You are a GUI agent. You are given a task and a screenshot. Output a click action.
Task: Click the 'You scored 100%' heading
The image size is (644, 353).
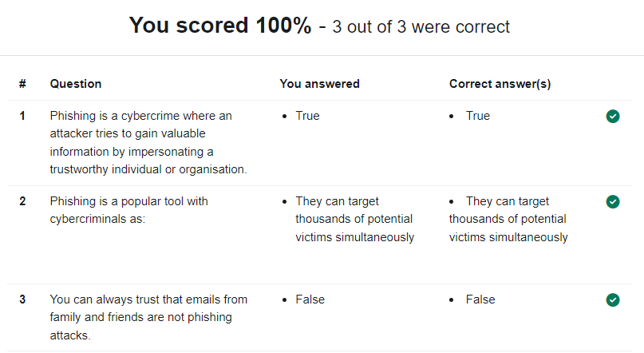[x=220, y=26]
